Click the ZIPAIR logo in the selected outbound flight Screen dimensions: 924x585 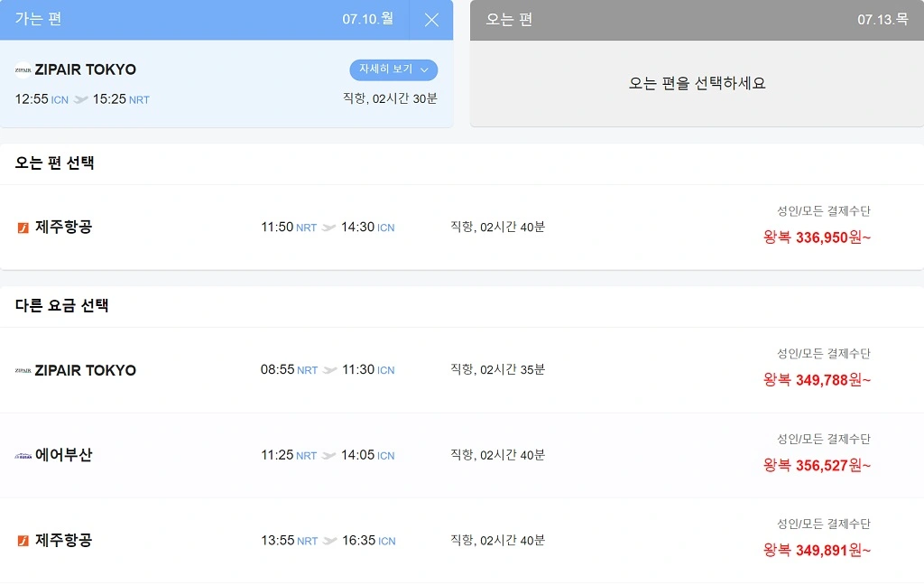click(x=20, y=70)
